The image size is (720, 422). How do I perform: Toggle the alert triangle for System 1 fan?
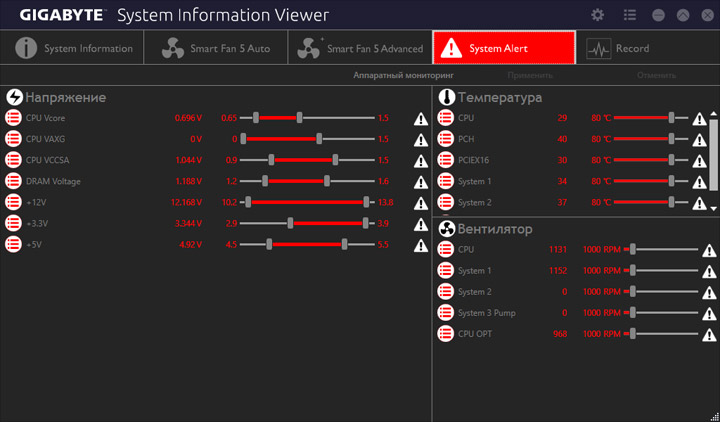click(x=709, y=271)
